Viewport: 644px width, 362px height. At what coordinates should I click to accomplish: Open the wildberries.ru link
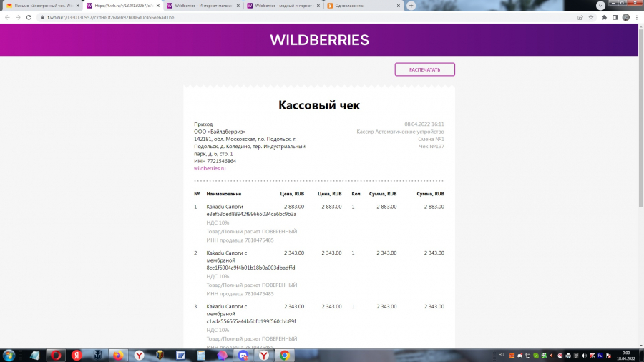point(210,168)
